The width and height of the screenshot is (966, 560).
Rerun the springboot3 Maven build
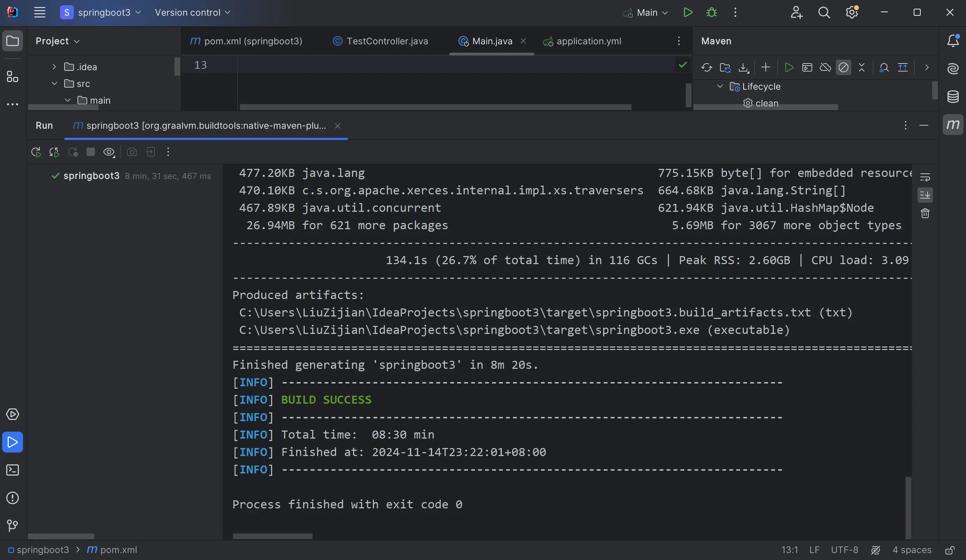point(36,152)
